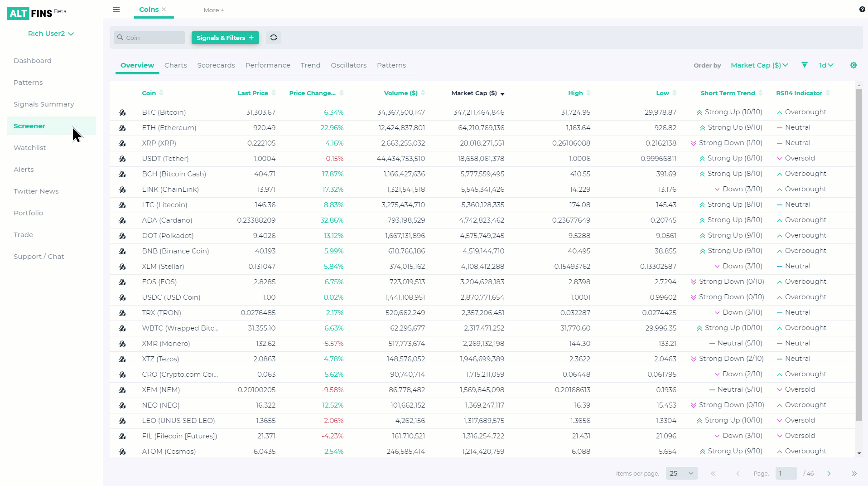The image size is (868, 486).
Task: Go to previous page arrow
Action: coord(738,473)
